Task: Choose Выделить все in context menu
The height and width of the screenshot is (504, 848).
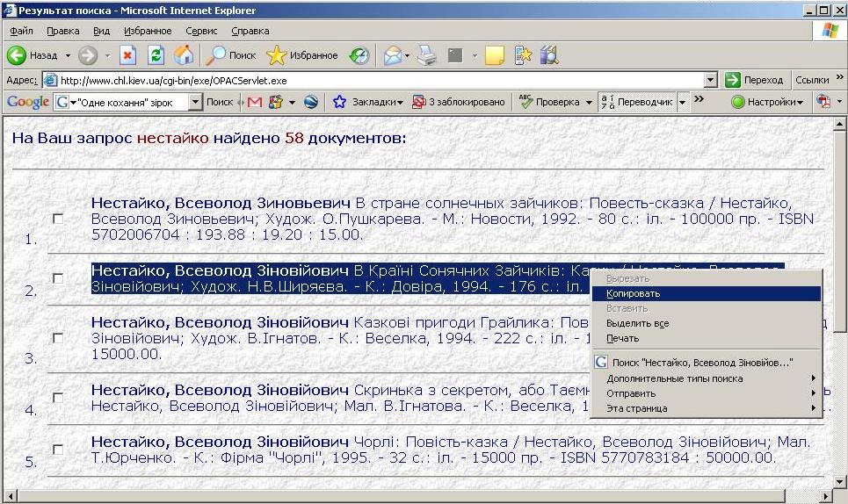Action: 707,323
